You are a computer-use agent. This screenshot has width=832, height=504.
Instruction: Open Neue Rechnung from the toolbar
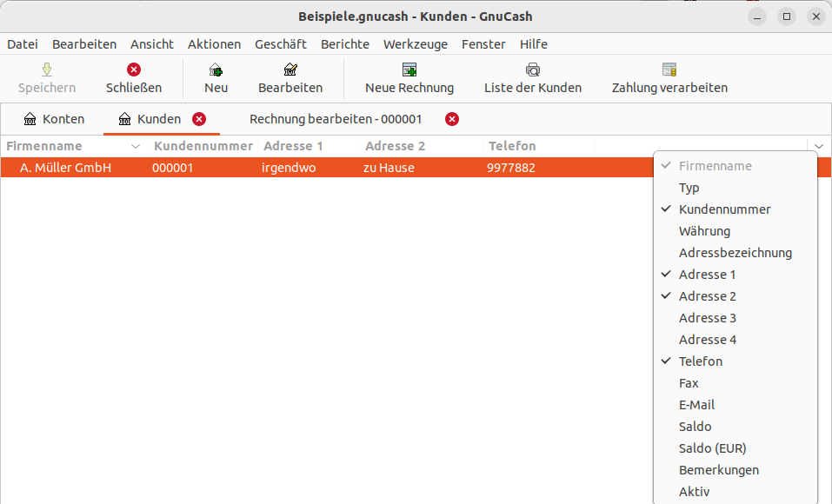click(x=409, y=70)
